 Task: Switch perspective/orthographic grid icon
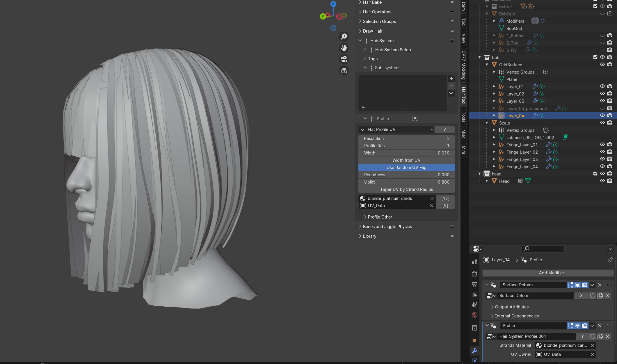pyautogui.click(x=344, y=70)
